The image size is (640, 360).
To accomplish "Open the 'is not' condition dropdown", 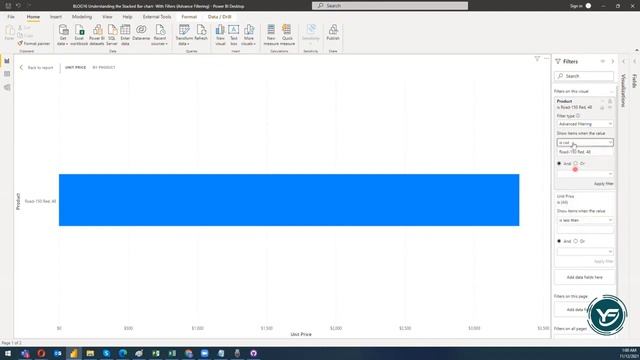I will click(585, 142).
